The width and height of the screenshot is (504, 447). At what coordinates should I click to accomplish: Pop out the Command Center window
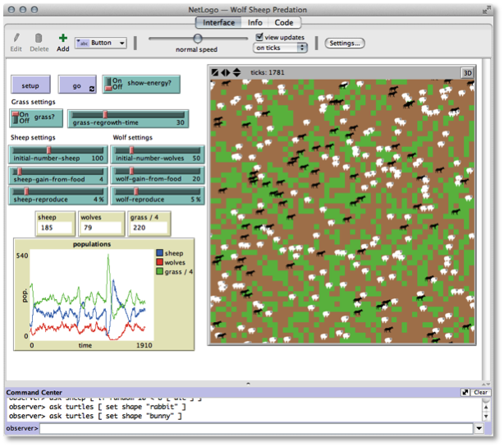point(465,392)
